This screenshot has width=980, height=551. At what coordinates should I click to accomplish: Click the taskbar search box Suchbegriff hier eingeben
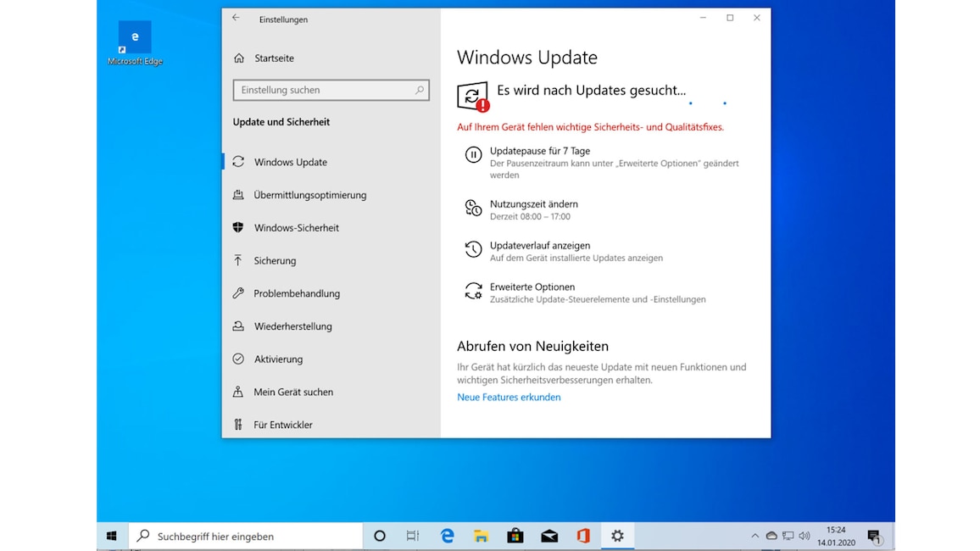tap(246, 536)
